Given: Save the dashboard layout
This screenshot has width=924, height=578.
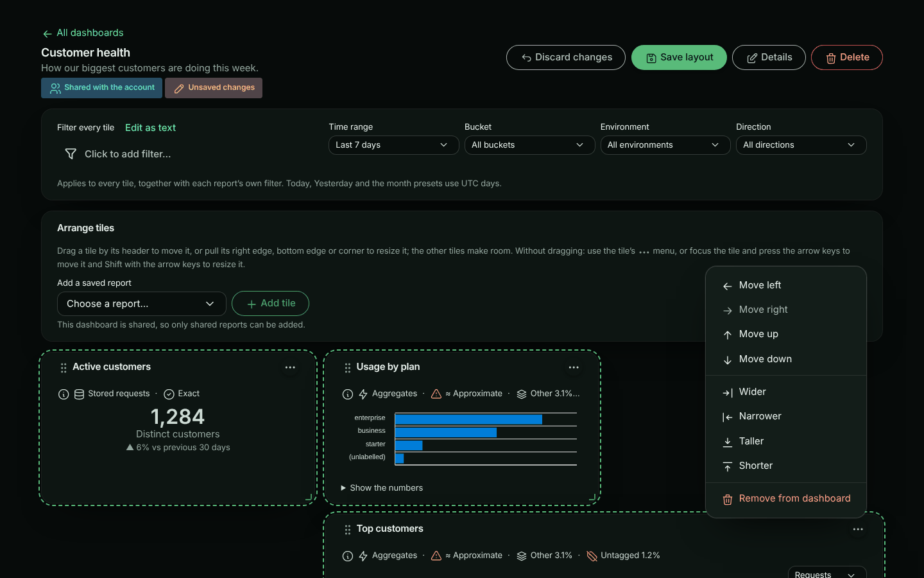Looking at the screenshot, I should pos(679,58).
